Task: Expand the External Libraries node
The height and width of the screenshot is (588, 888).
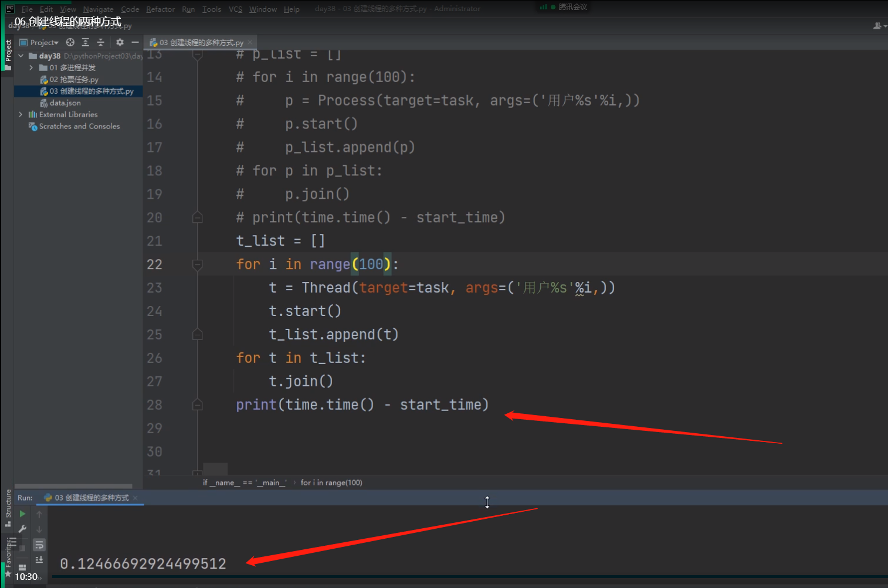Action: point(21,114)
